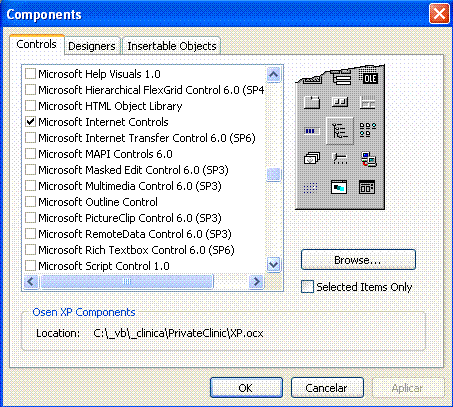Switch to the Controls tab
Image resolution: width=453 pixels, height=407 pixels.
click(37, 44)
